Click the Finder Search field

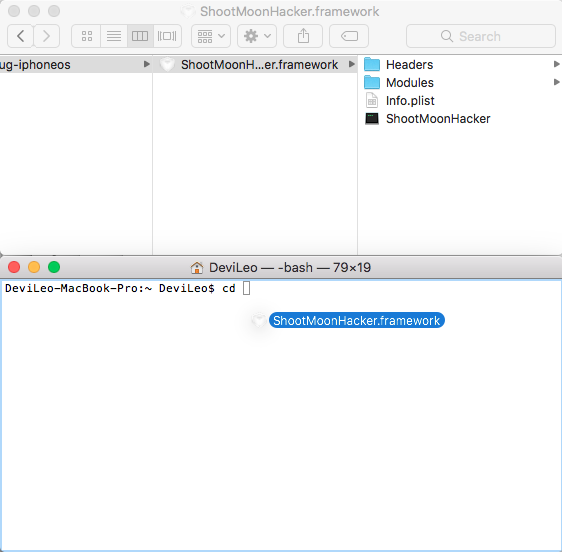coord(481,36)
